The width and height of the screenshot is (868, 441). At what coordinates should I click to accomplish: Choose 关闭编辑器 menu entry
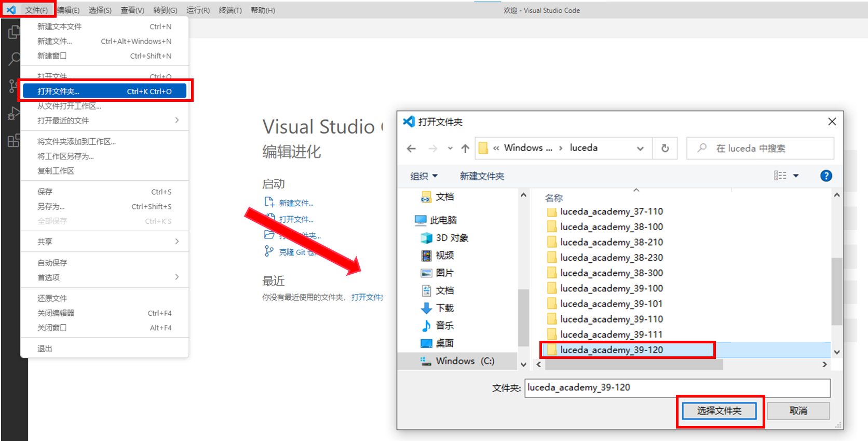pos(104,313)
